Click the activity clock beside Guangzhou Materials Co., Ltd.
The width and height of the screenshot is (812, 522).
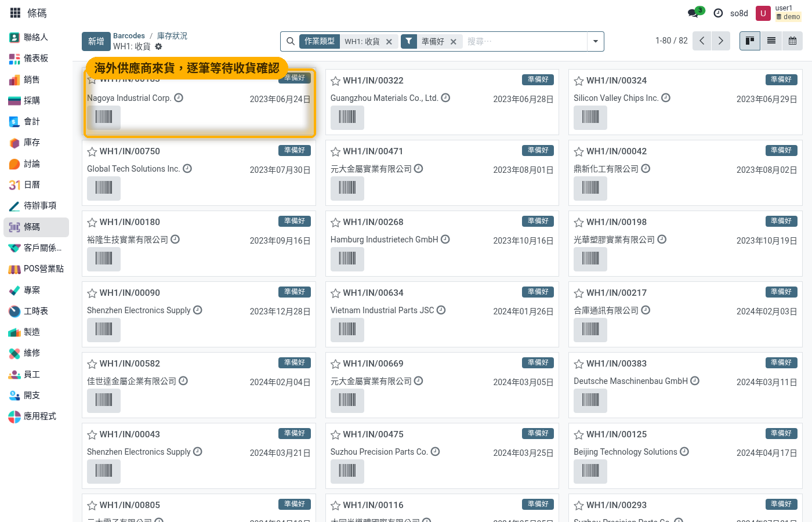point(445,98)
